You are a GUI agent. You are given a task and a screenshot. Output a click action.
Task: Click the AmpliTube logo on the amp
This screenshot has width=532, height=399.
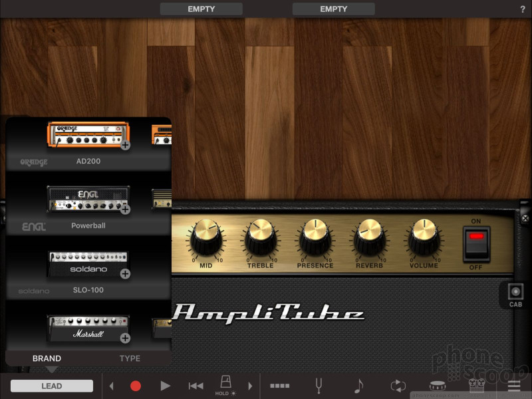pyautogui.click(x=269, y=313)
